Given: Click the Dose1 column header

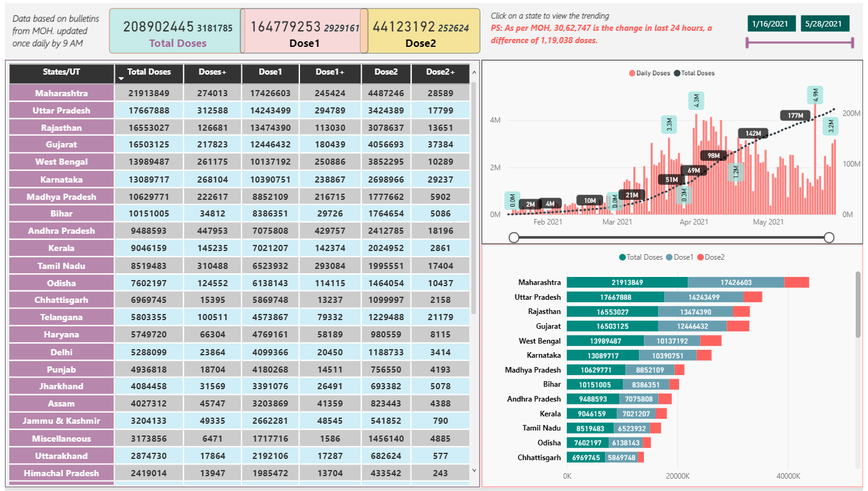Looking at the screenshot, I should pos(270,73).
